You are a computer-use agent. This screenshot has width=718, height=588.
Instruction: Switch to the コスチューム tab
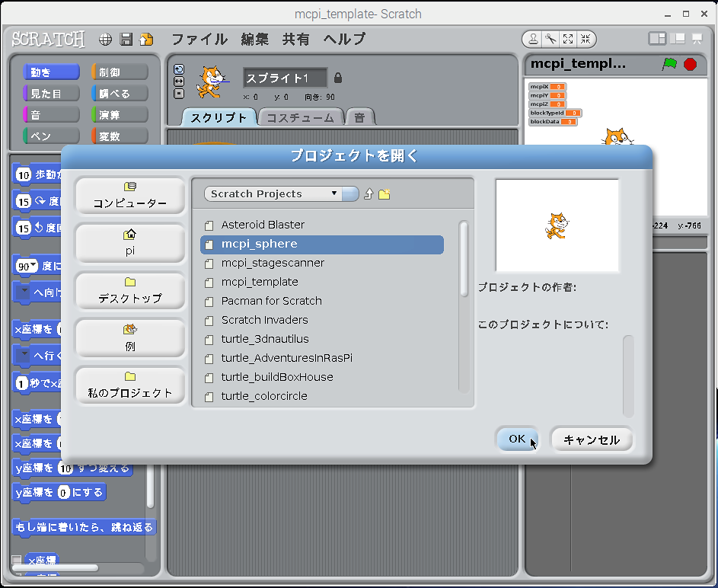(x=301, y=118)
